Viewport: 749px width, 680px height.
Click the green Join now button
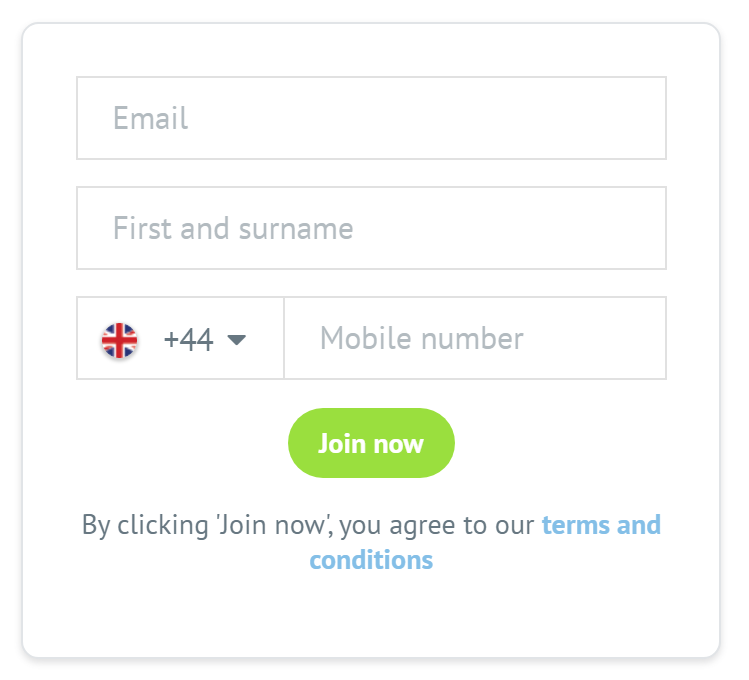[371, 443]
